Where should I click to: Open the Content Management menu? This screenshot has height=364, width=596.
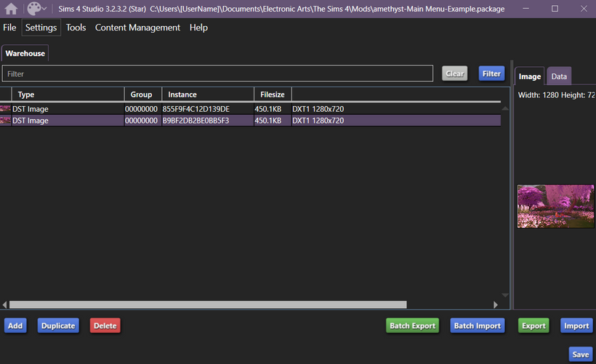[x=137, y=28]
